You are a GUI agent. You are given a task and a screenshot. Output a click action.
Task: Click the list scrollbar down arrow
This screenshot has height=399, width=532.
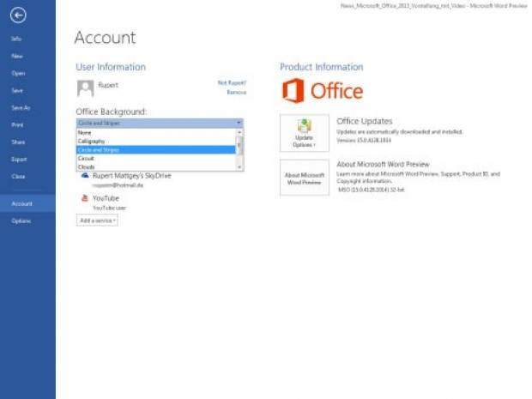239,167
